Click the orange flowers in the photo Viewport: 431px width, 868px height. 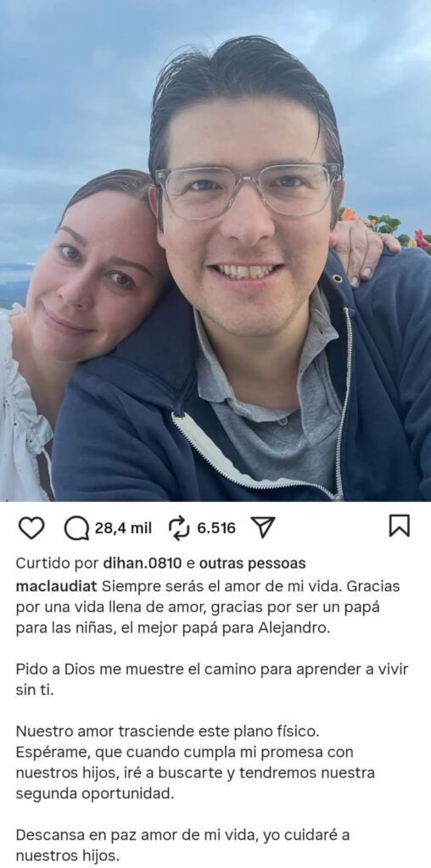pyautogui.click(x=350, y=214)
